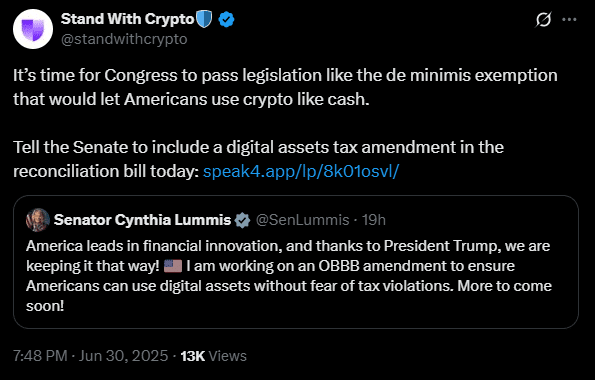
Task: Follow the speak4.app/lp/8k01osvl/ link
Action: coord(301,171)
